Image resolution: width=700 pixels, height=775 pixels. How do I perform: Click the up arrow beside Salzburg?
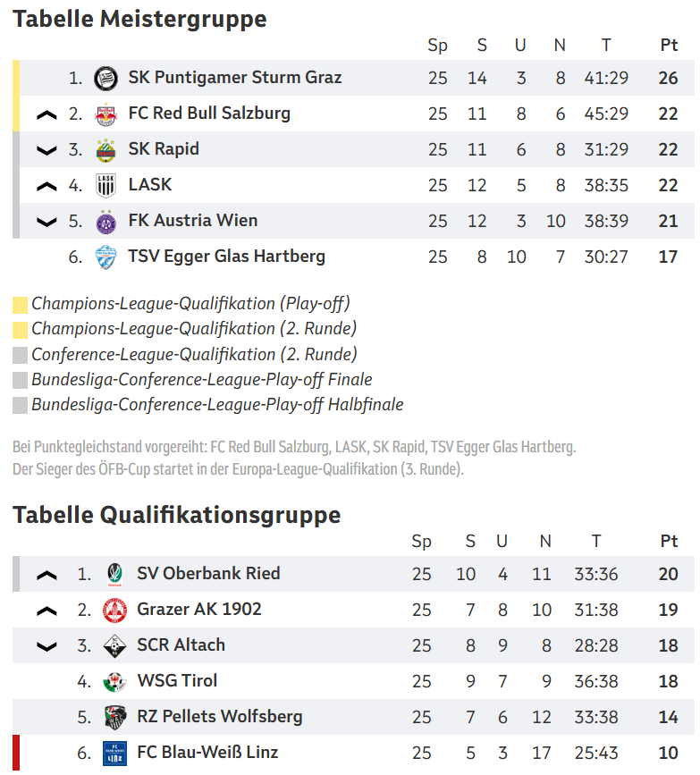point(46,114)
